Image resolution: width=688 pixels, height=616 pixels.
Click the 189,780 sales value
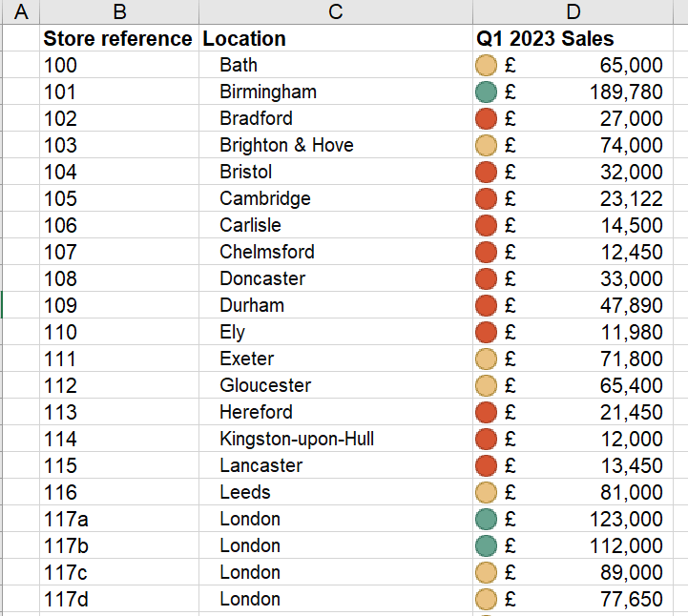[631, 92]
